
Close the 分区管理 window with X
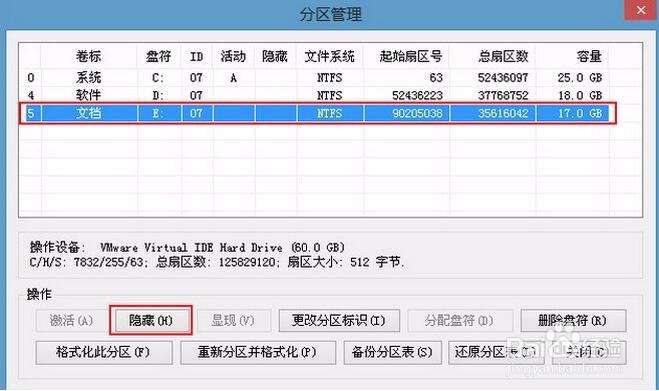[641, 10]
